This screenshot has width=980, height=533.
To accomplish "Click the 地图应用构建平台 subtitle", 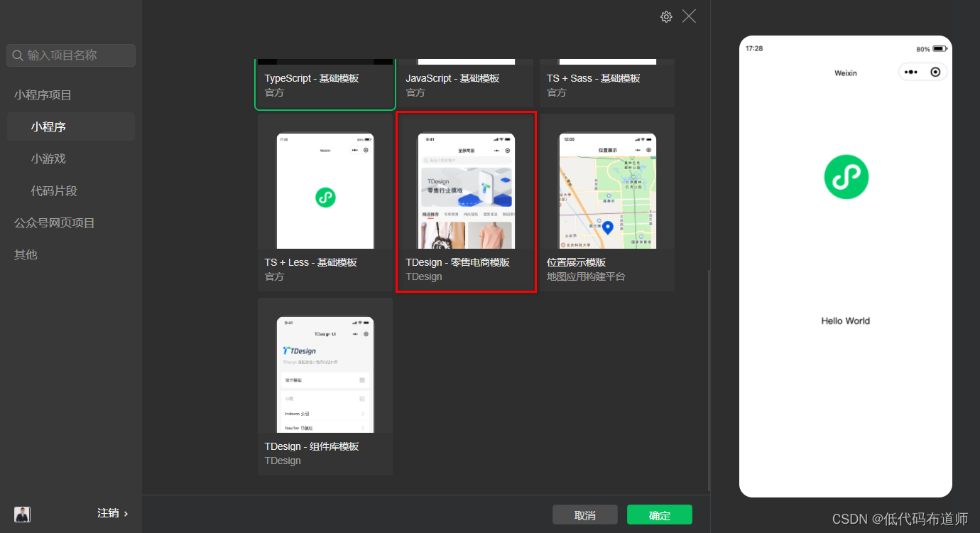I will [586, 276].
